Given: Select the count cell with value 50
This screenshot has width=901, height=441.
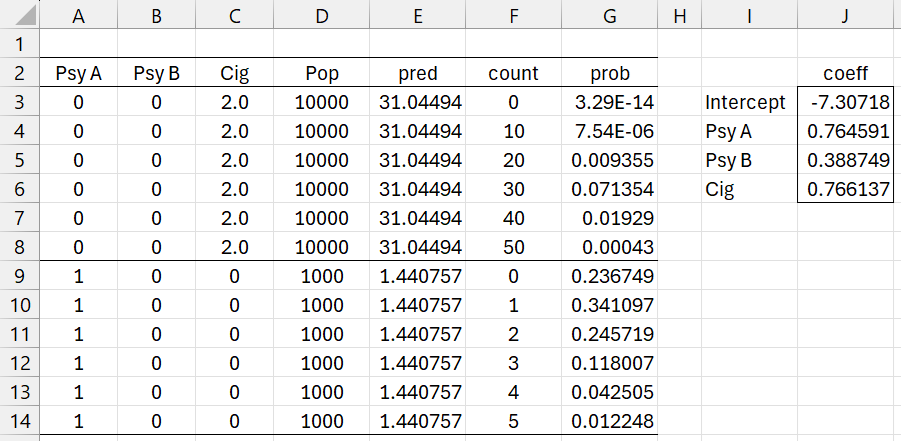Looking at the screenshot, I should coord(513,248).
